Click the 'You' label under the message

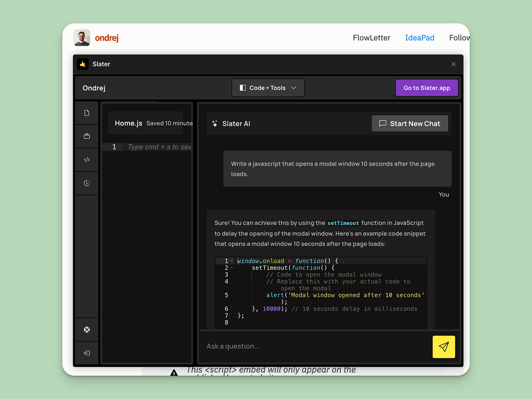point(444,194)
